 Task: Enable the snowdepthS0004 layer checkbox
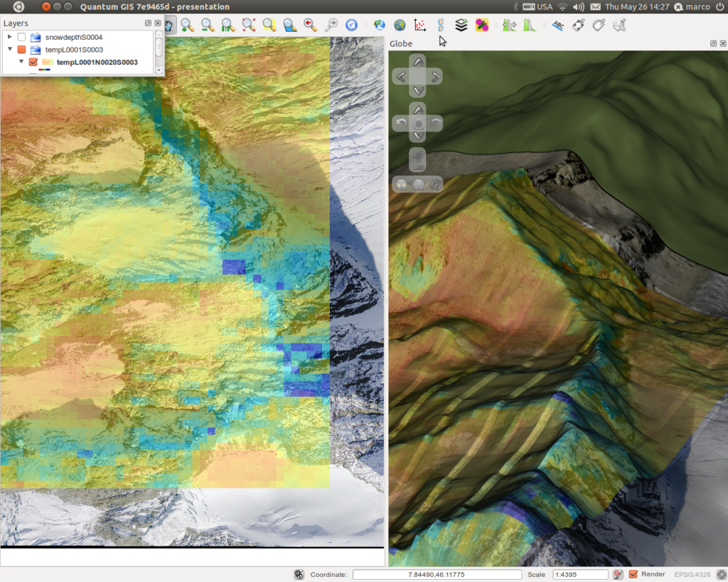[22, 37]
